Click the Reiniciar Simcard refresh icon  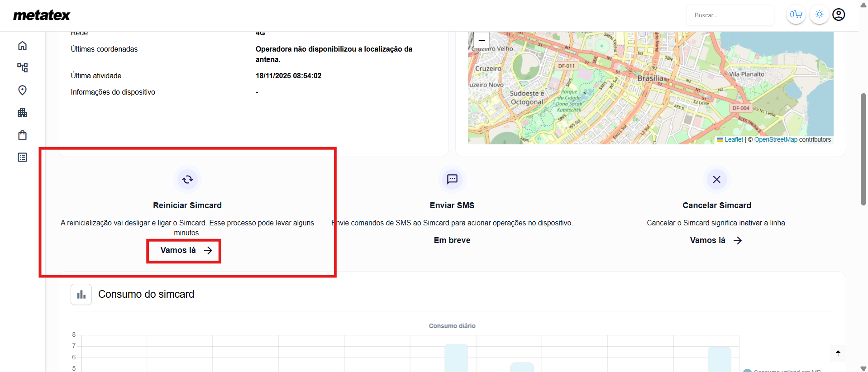pos(187,180)
